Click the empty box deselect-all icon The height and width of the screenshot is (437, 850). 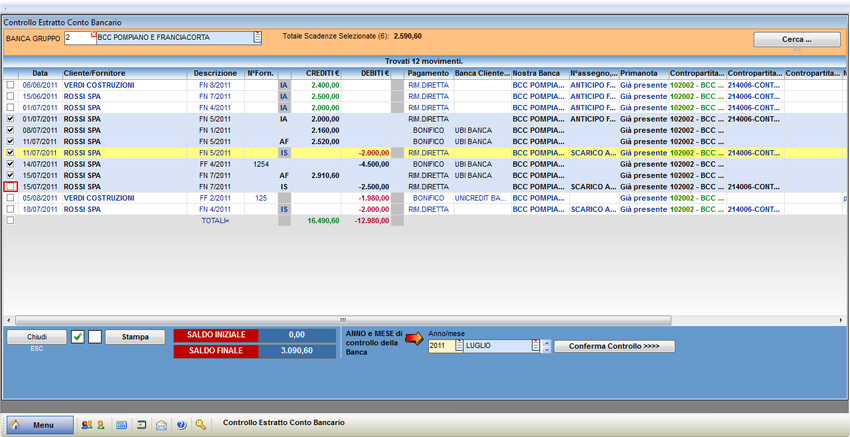(95, 337)
